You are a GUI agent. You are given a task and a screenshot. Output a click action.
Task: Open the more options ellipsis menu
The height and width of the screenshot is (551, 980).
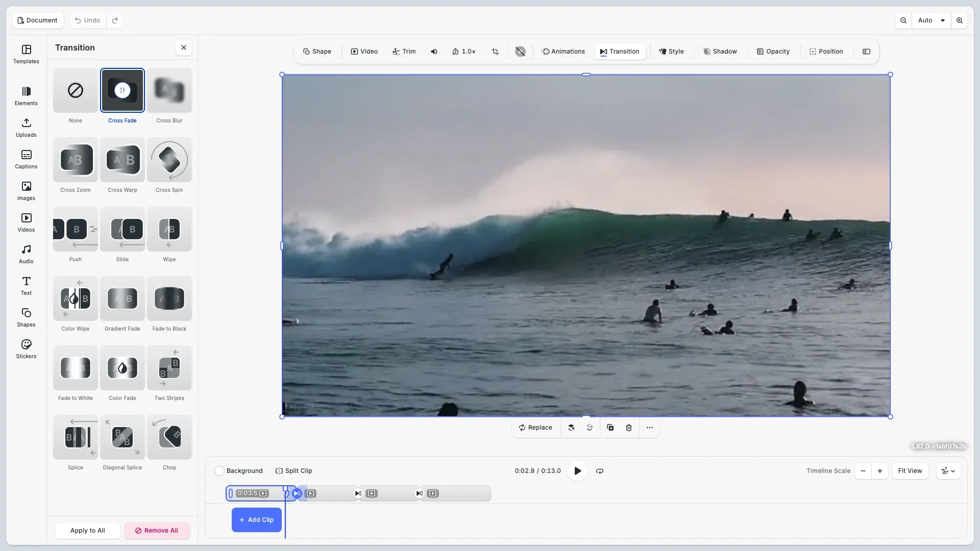click(x=649, y=428)
